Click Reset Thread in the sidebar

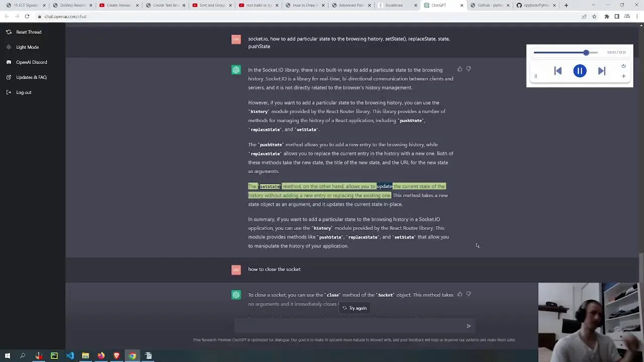(x=29, y=32)
